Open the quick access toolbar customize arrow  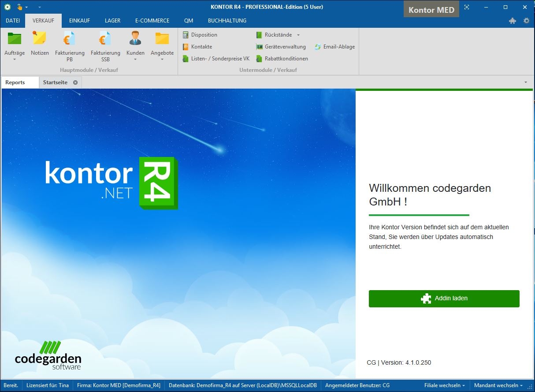(40, 7)
